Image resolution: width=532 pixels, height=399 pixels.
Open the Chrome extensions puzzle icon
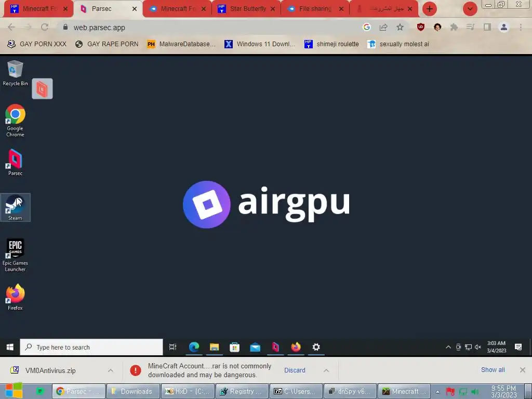454,27
